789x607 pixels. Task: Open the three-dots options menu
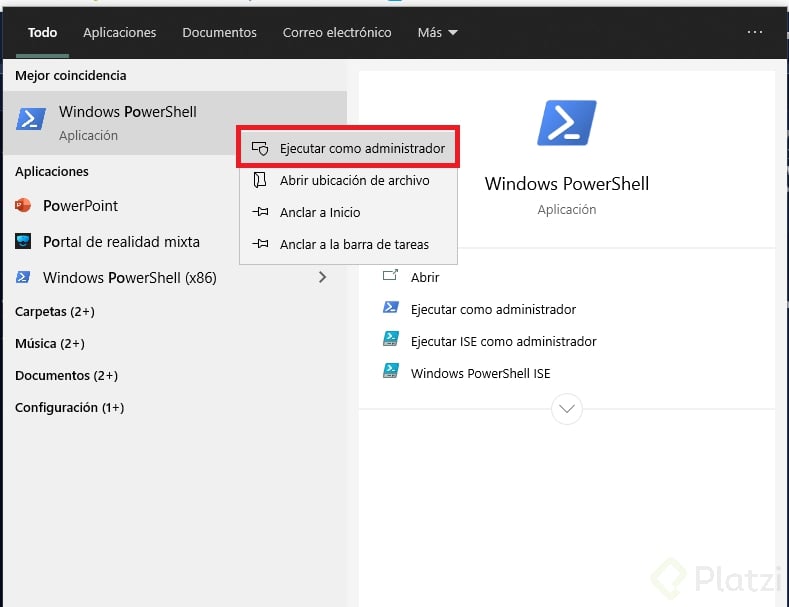[755, 32]
